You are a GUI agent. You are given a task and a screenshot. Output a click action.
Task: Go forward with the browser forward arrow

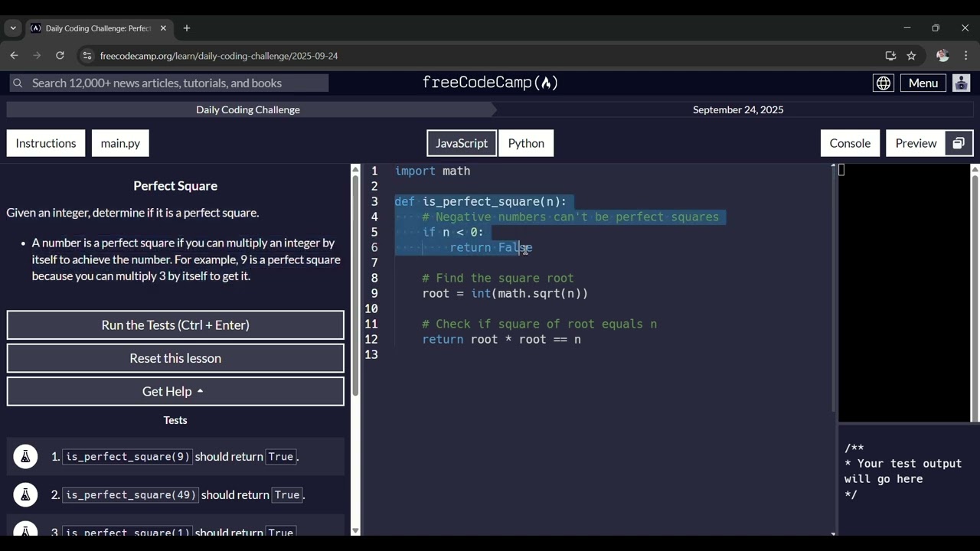click(37, 56)
